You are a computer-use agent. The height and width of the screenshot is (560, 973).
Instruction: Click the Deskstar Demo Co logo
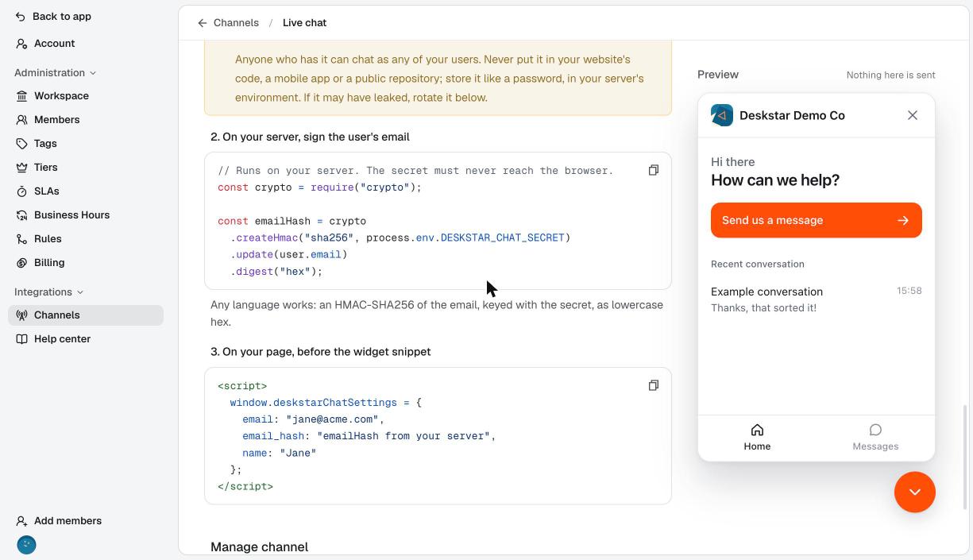pyautogui.click(x=722, y=115)
